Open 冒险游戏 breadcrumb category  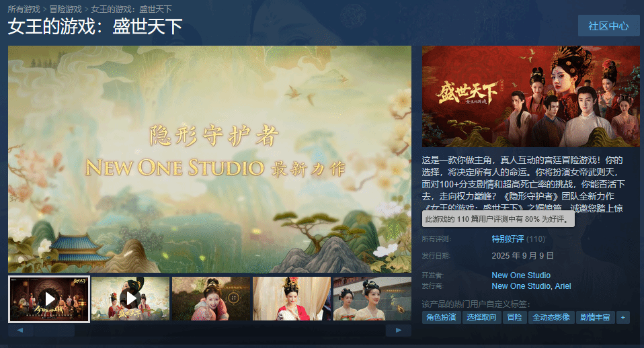click(66, 9)
